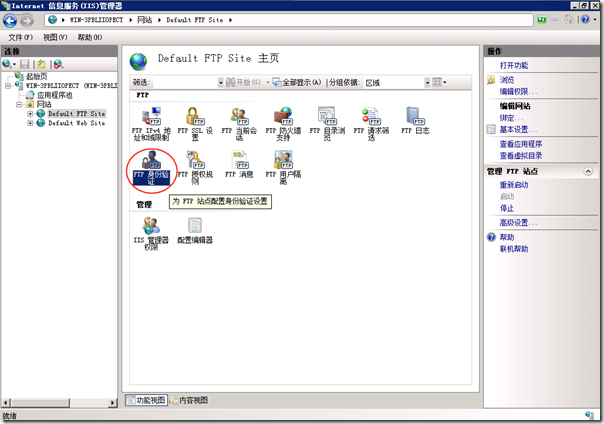Open FTP SSL 设置 icon
Viewport: 604px width, 424px height.
point(195,124)
